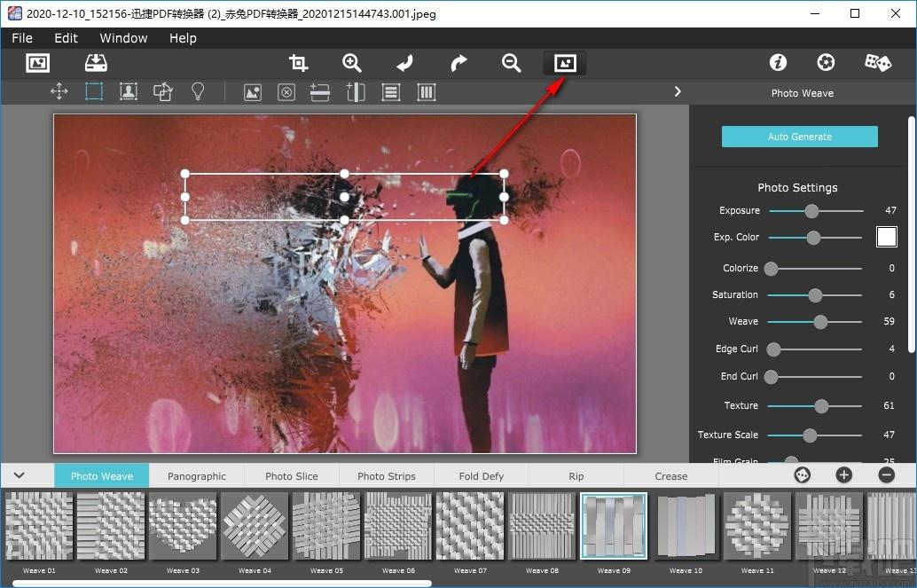Image resolution: width=917 pixels, height=588 pixels.
Task: Select the Weave 09 preset thumbnail
Action: [614, 527]
